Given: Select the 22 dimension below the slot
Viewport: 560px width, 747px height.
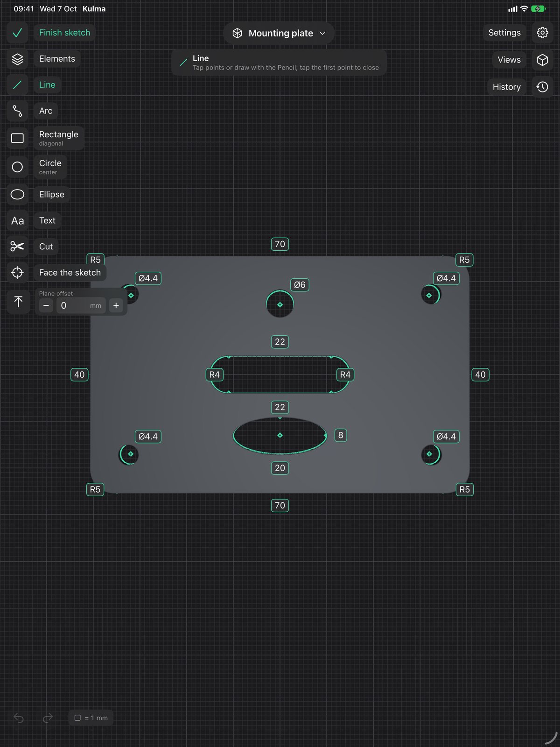Looking at the screenshot, I should click(280, 407).
